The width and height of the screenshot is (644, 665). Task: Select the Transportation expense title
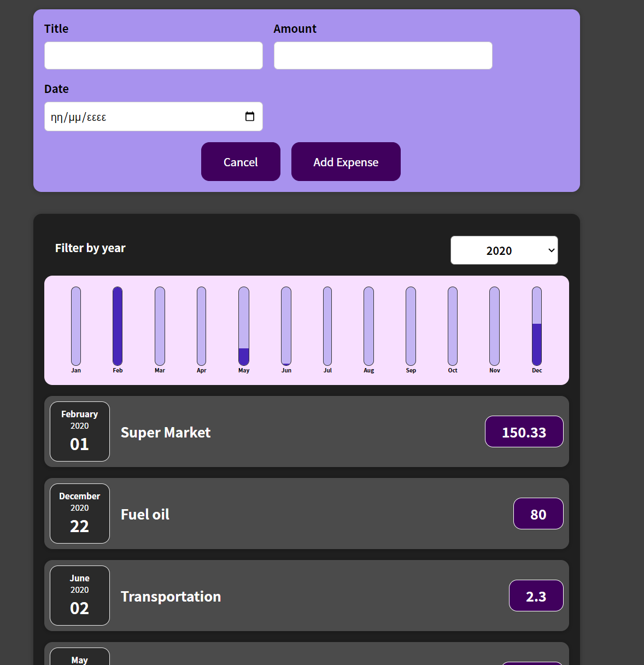tap(171, 597)
